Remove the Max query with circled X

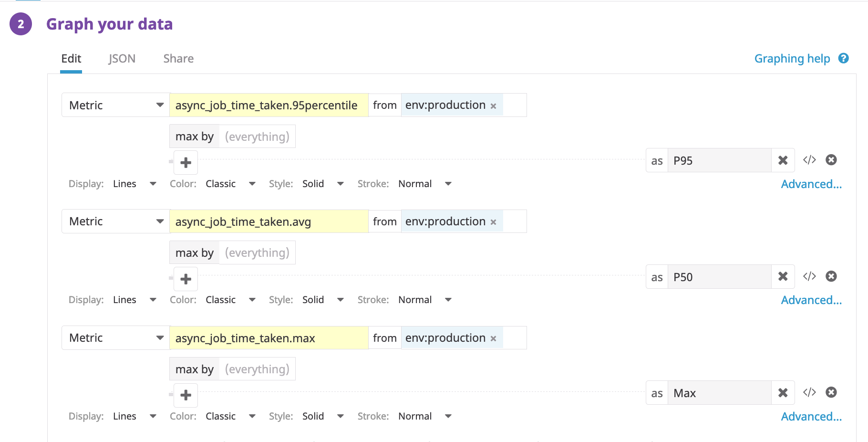point(831,392)
